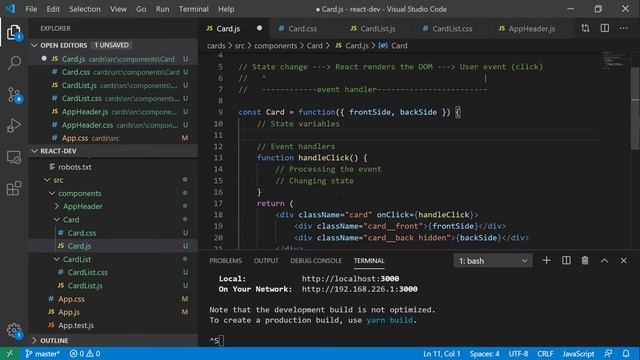The height and width of the screenshot is (360, 640).
Task: Collapse the Open Editors section
Action: [34, 45]
